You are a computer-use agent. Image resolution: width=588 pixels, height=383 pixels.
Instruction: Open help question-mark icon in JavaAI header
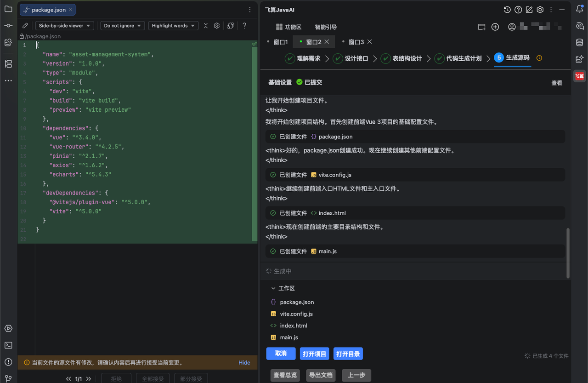518,10
